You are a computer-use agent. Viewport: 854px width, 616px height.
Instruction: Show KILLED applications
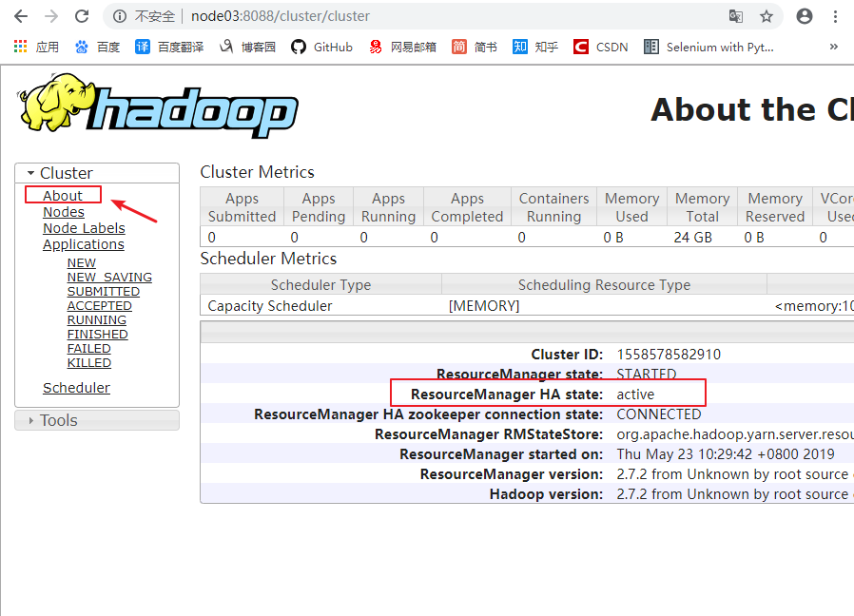(89, 363)
